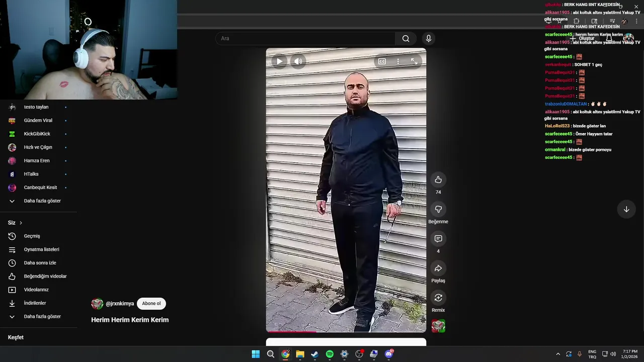Open the OBS icon in the taskbar
This screenshot has width=644, height=362.
coord(359,354)
